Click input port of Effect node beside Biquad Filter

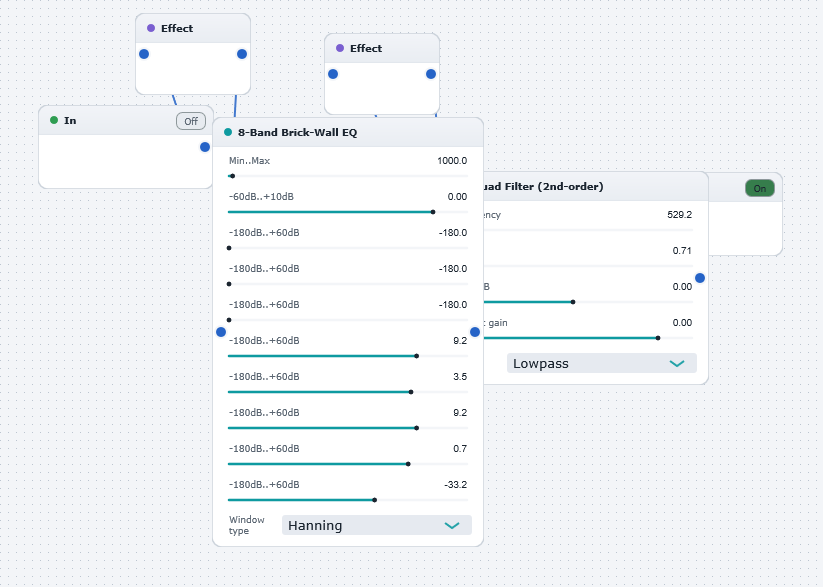(333, 74)
